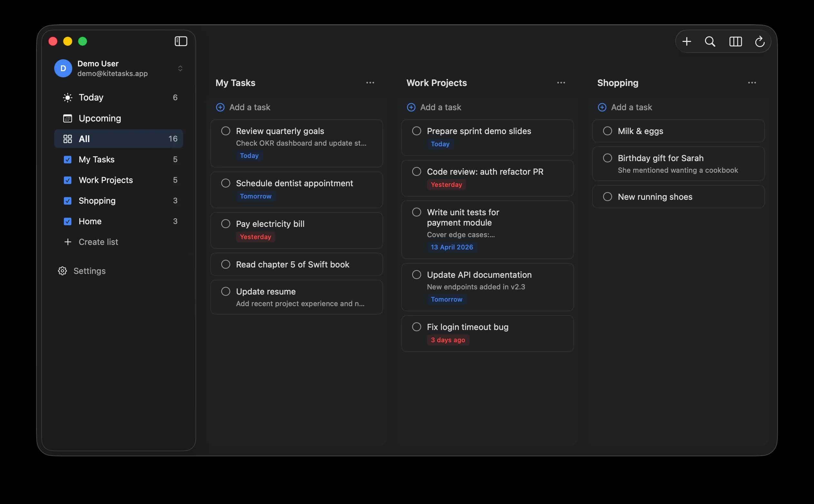Click Create list in the sidebar
814x504 pixels.
point(98,242)
